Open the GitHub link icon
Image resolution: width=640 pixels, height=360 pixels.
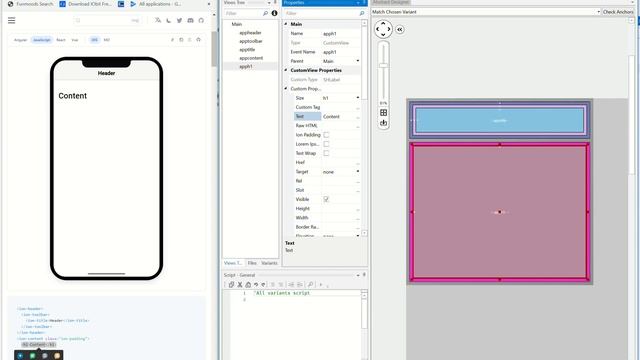201,20
